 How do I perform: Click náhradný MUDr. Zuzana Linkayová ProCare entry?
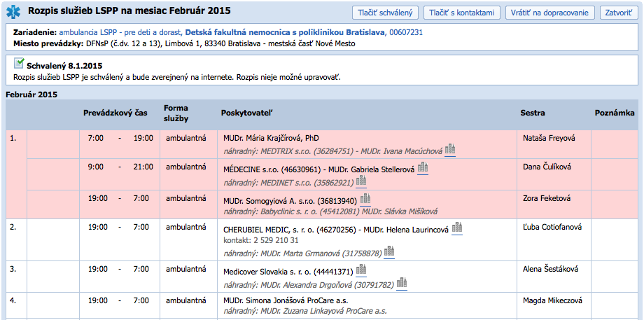pos(305,311)
